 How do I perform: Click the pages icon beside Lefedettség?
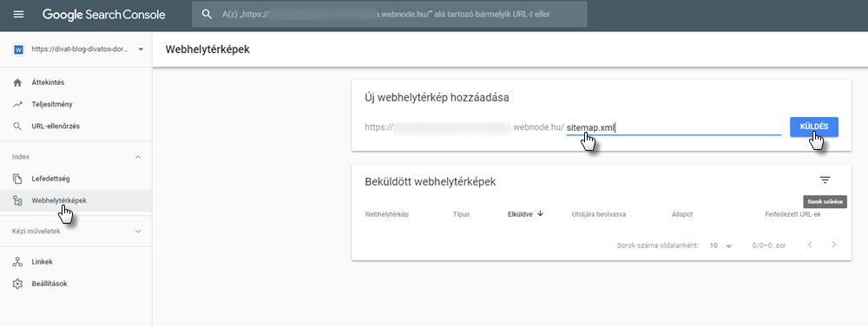tap(17, 179)
